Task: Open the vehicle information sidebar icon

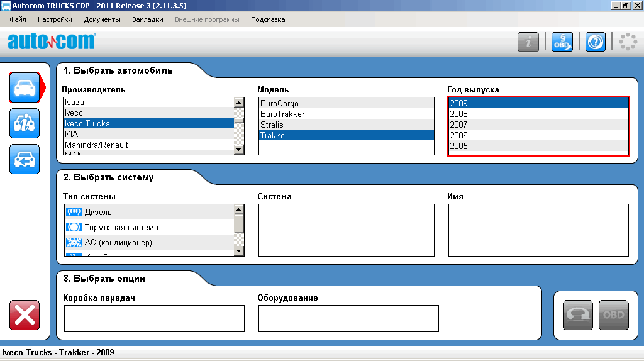Action: (x=25, y=123)
